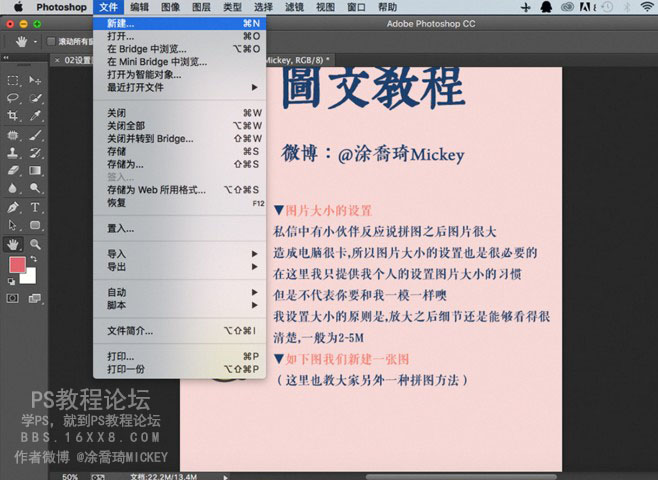The image size is (658, 480).
Task: Click the QQ penguin menu bar icon
Action: [x=546, y=7]
